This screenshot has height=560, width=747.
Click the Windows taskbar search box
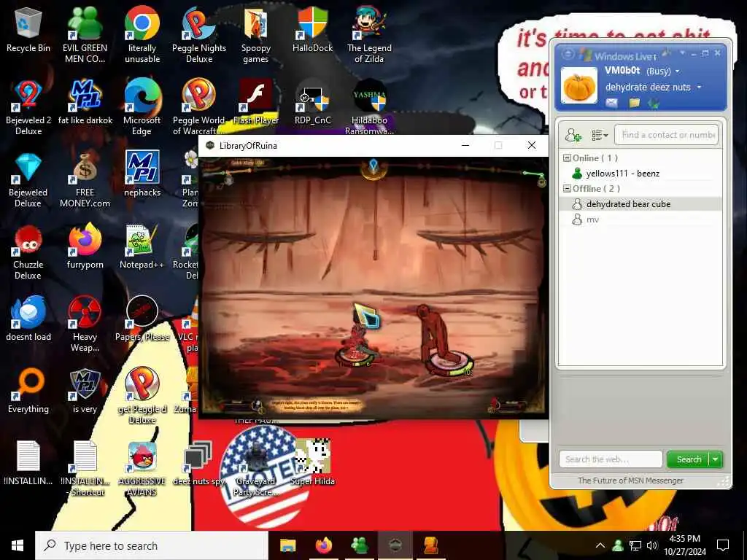(x=152, y=545)
